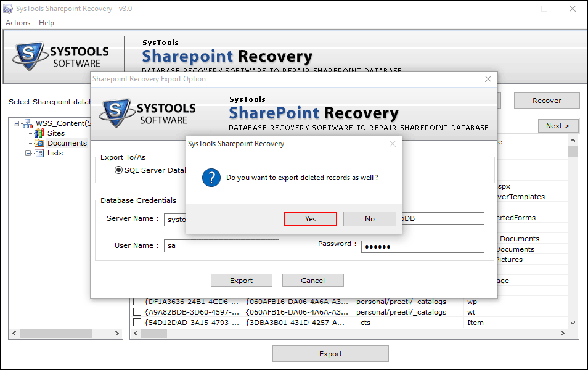Check the {54D12DAD-3A15-4793 row checkbox
Image resolution: width=588 pixels, height=370 pixels.
pyautogui.click(x=137, y=323)
